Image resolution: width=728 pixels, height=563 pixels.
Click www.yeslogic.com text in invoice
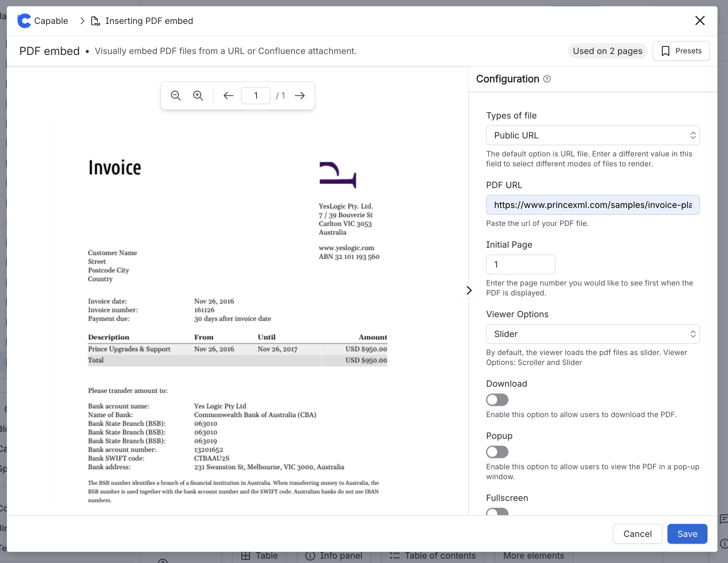346,248
